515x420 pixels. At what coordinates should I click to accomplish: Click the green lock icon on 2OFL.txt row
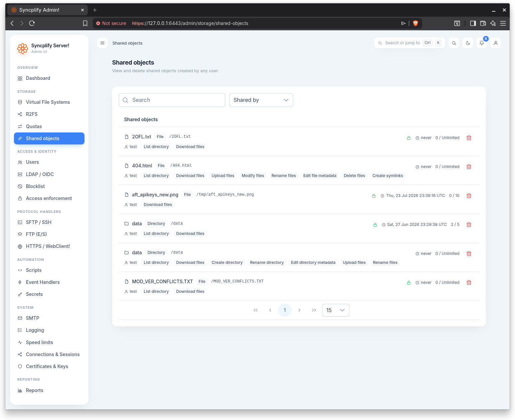tap(409, 138)
